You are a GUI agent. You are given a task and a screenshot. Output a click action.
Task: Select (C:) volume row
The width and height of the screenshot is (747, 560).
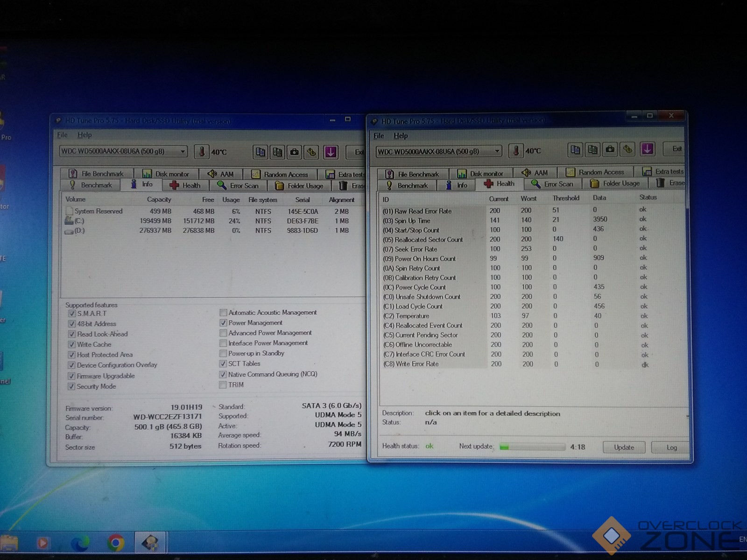coord(212,221)
